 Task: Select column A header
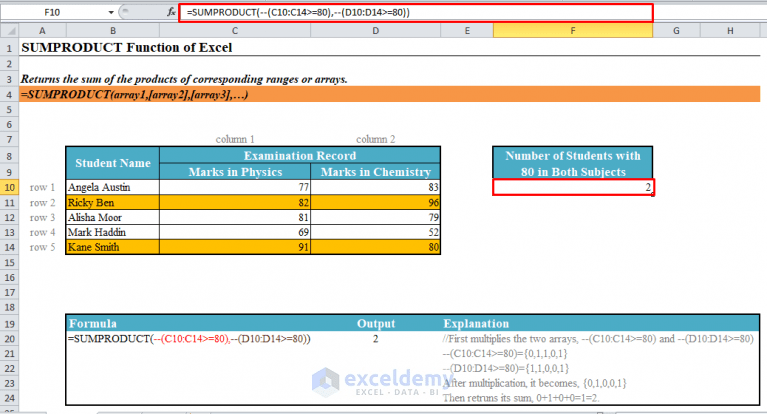[x=42, y=31]
